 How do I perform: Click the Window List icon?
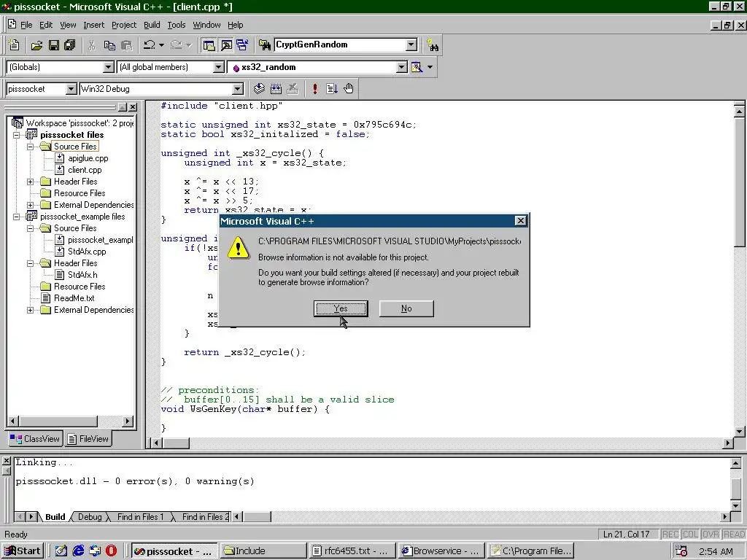(x=242, y=45)
